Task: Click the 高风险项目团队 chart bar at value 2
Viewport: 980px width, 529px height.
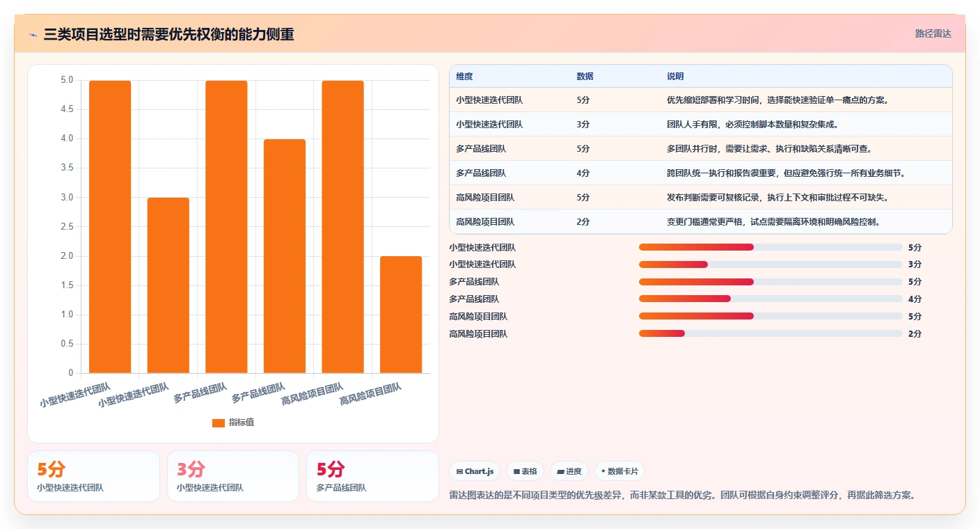Action: click(401, 315)
